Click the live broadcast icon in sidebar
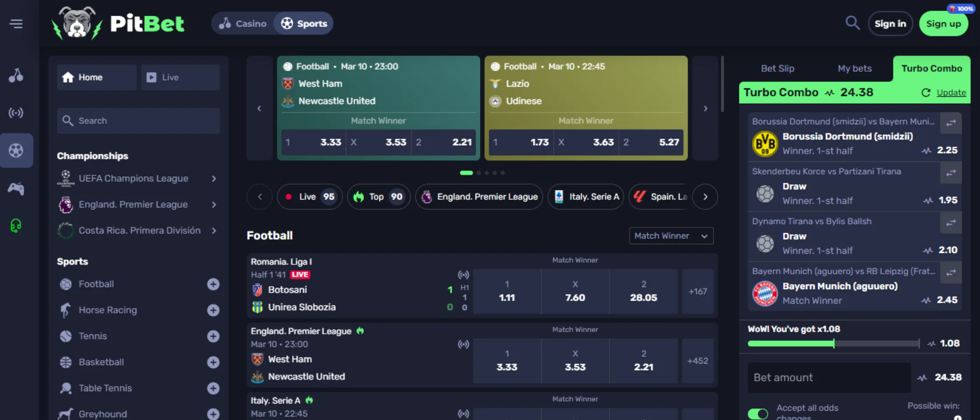The image size is (980, 420). (x=16, y=113)
